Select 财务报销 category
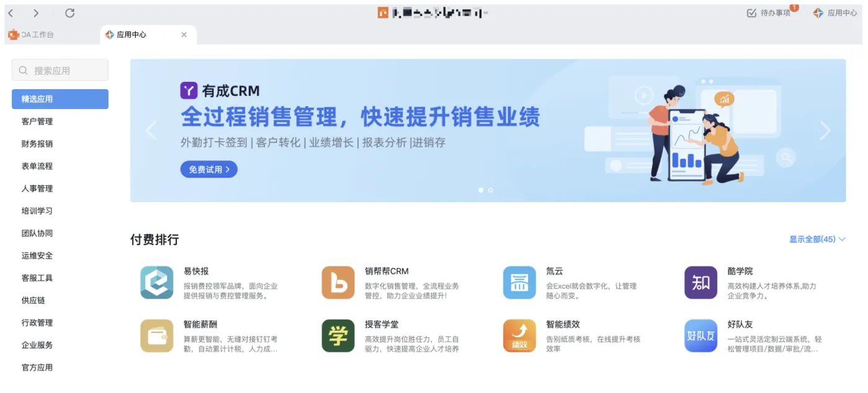 (x=37, y=144)
